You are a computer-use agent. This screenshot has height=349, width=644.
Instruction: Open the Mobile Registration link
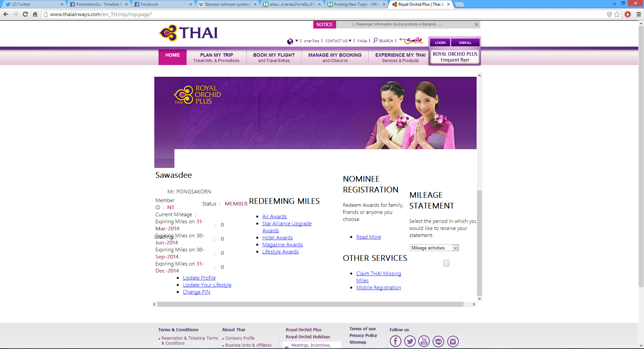click(x=379, y=288)
